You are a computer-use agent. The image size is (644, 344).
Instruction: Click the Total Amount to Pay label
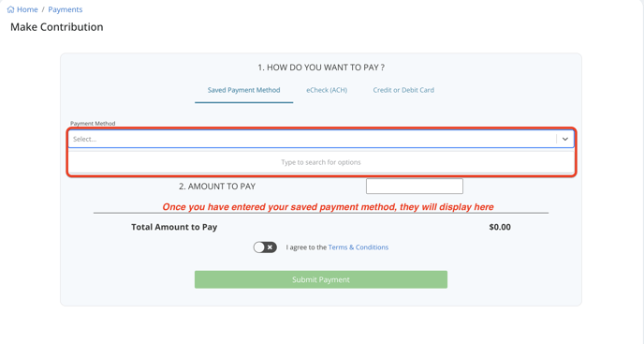174,227
